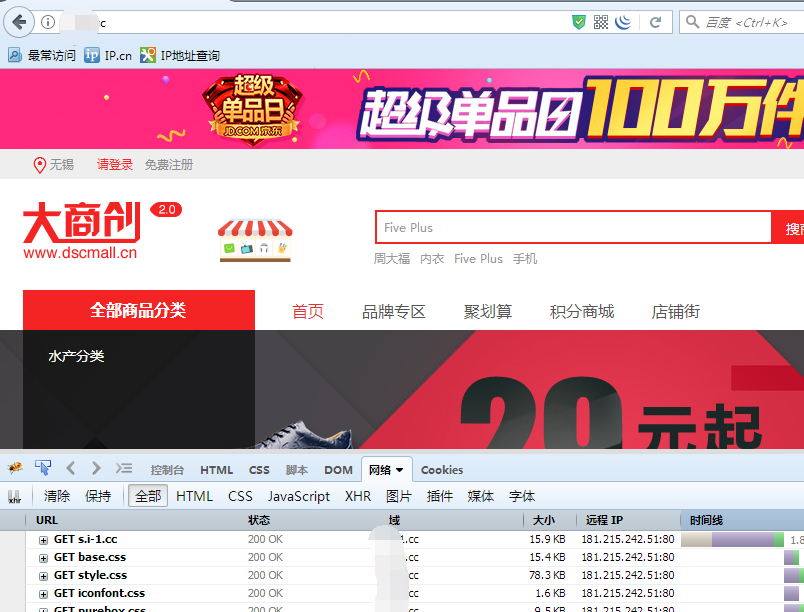Open the site information icon in address bar

pyautogui.click(x=48, y=22)
